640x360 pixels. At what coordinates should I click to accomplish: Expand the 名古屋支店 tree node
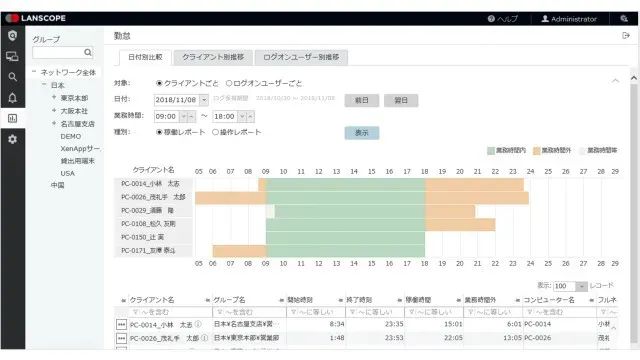[x=54, y=123]
